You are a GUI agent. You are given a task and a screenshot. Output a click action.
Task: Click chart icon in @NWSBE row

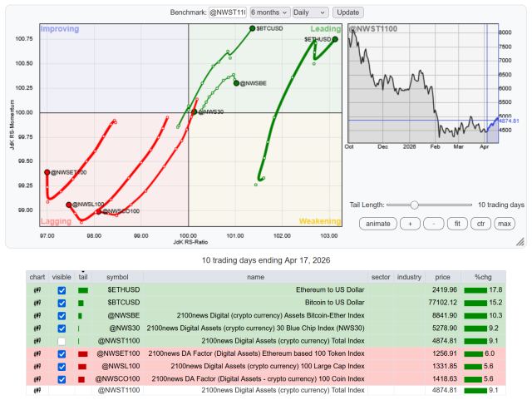coord(37,315)
